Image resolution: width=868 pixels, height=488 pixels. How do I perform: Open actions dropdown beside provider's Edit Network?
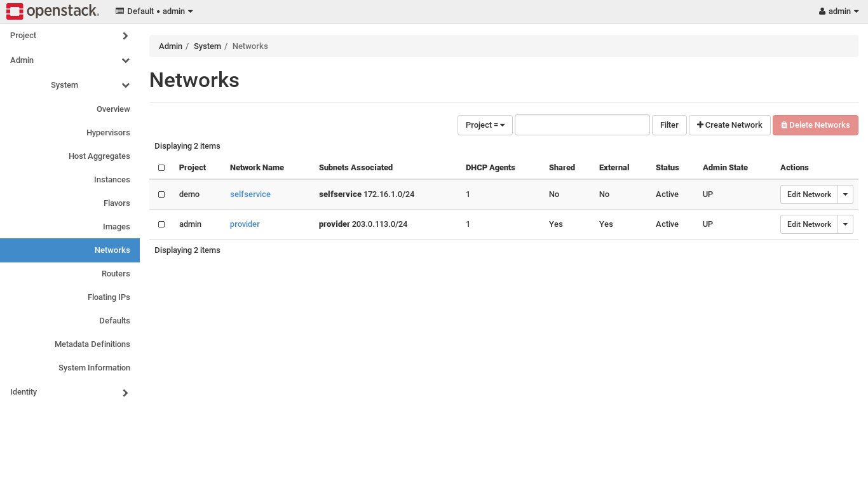[846, 224]
